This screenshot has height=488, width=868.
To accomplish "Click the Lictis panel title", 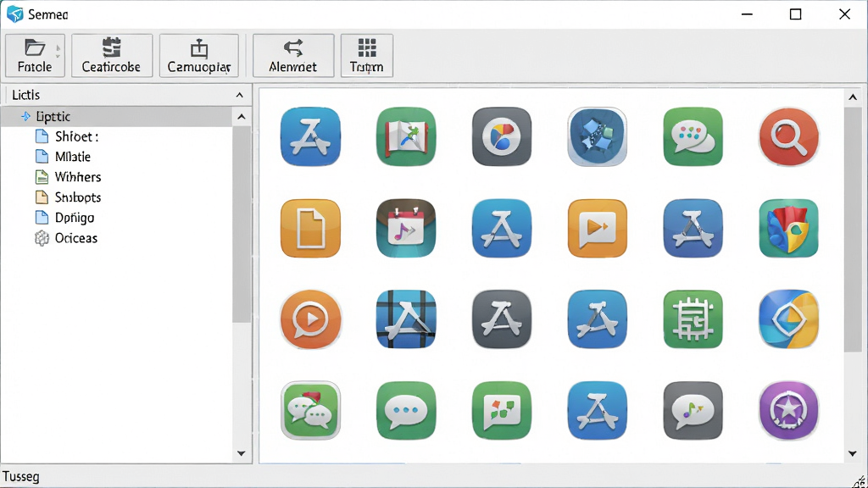I will point(26,95).
